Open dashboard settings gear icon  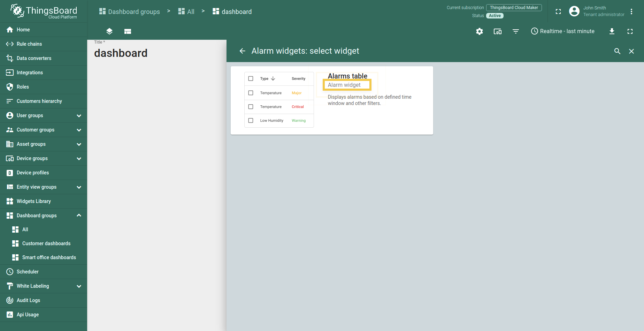(480, 31)
